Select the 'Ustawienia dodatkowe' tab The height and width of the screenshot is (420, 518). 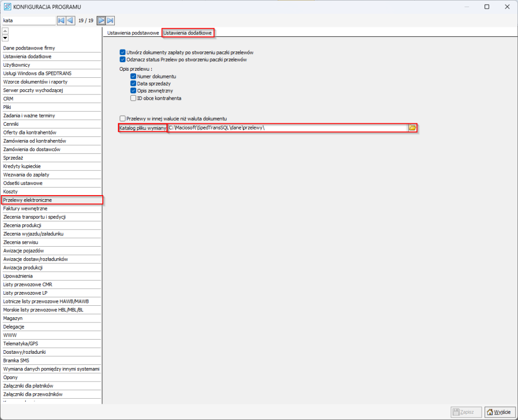[188, 33]
